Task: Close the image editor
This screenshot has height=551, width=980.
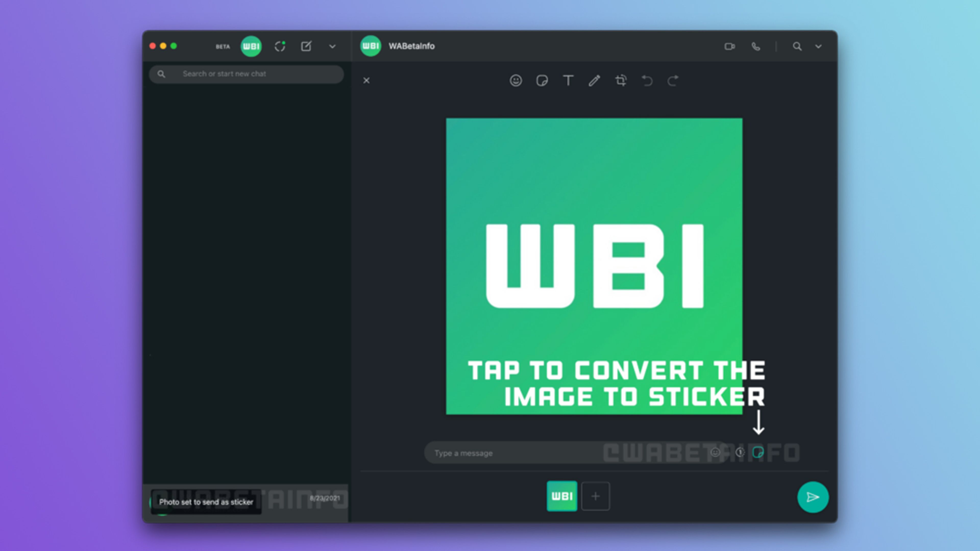Action: pyautogui.click(x=366, y=81)
